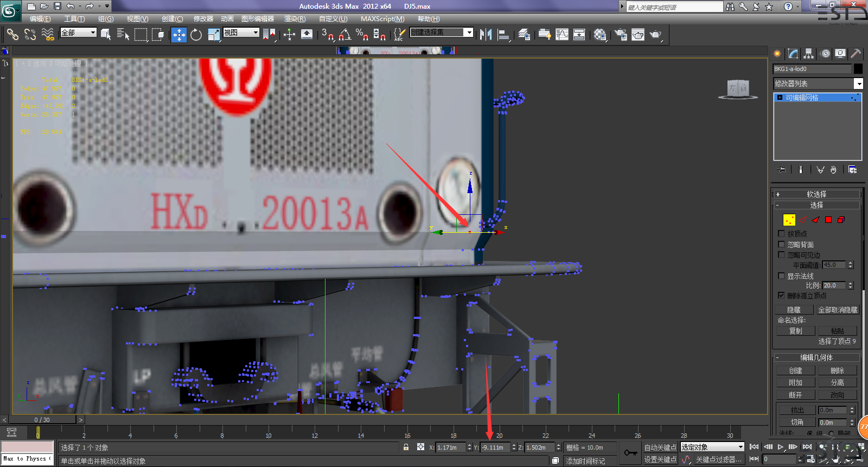868x467 pixels.
Task: Click Bind to Space Warp icon
Action: pyautogui.click(x=48, y=34)
